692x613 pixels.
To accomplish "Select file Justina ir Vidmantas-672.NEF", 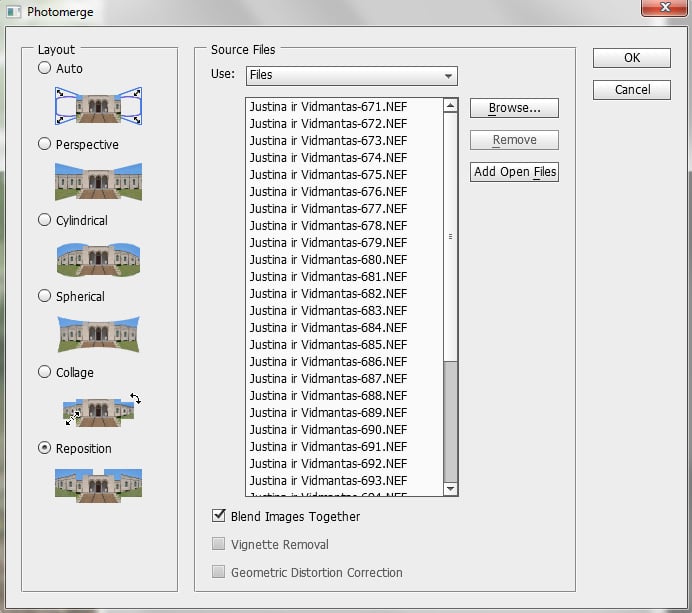I will [x=344, y=124].
